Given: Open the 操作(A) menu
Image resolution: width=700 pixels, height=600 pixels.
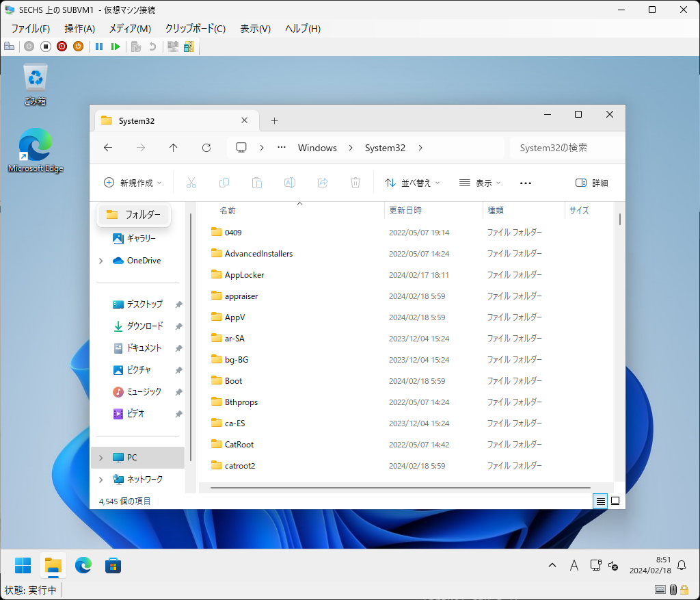Looking at the screenshot, I should pos(79,29).
